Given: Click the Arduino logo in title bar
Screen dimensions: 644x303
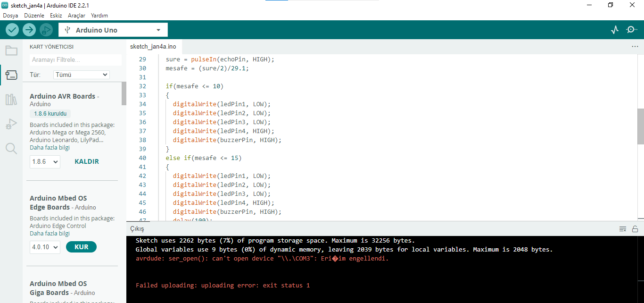Looking at the screenshot, I should pos(5,5).
